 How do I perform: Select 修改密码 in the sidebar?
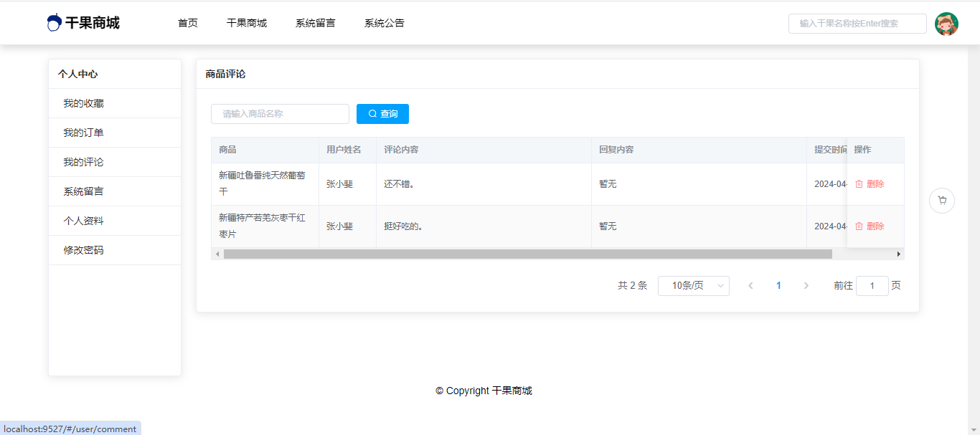pos(83,250)
